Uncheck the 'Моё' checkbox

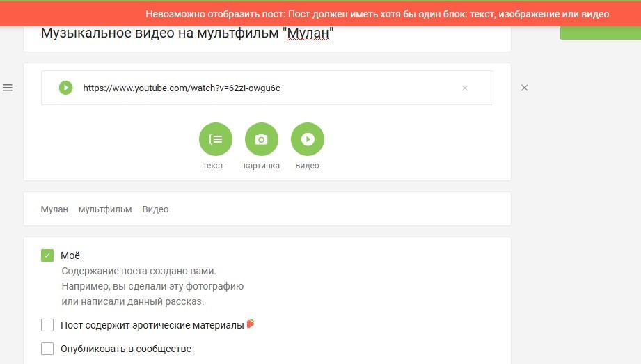pyautogui.click(x=47, y=255)
